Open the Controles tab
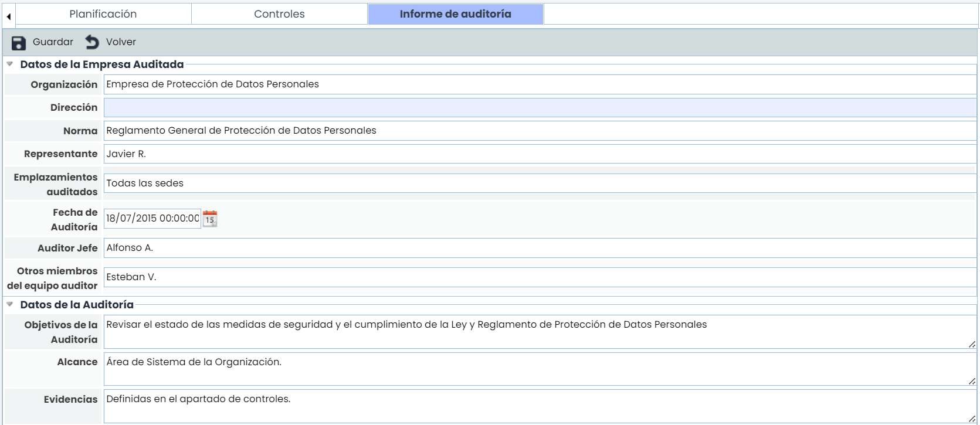 tap(279, 14)
